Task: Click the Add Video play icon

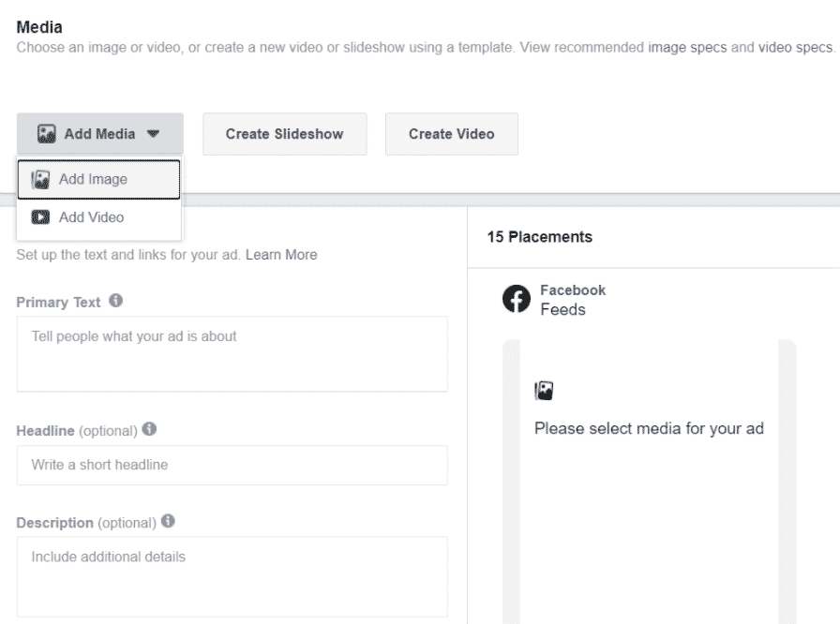Action: tap(40, 217)
